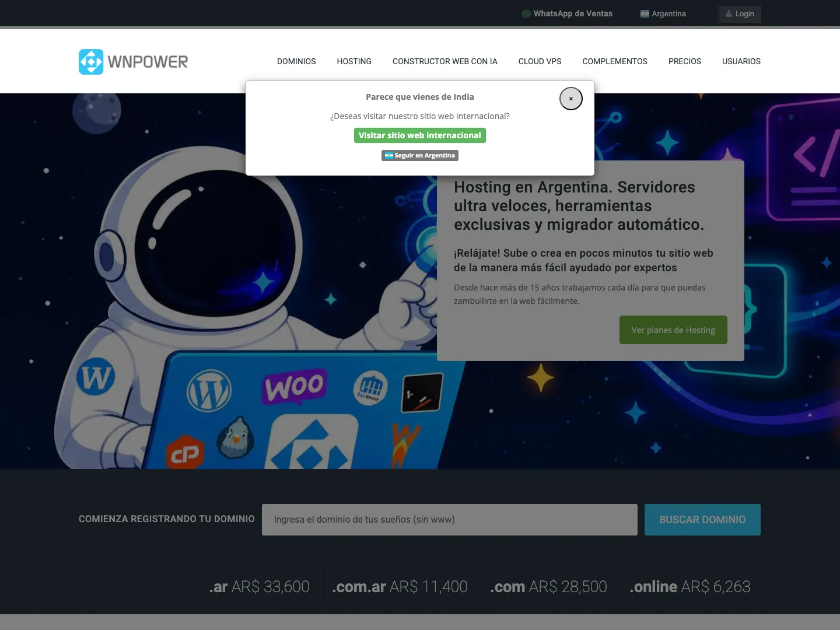840x630 pixels.
Task: Open the DOMINIOS menu
Action: tap(296, 61)
